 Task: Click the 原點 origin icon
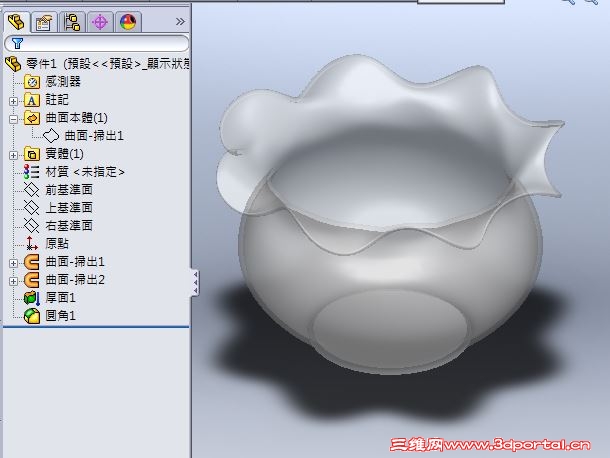[x=32, y=244]
